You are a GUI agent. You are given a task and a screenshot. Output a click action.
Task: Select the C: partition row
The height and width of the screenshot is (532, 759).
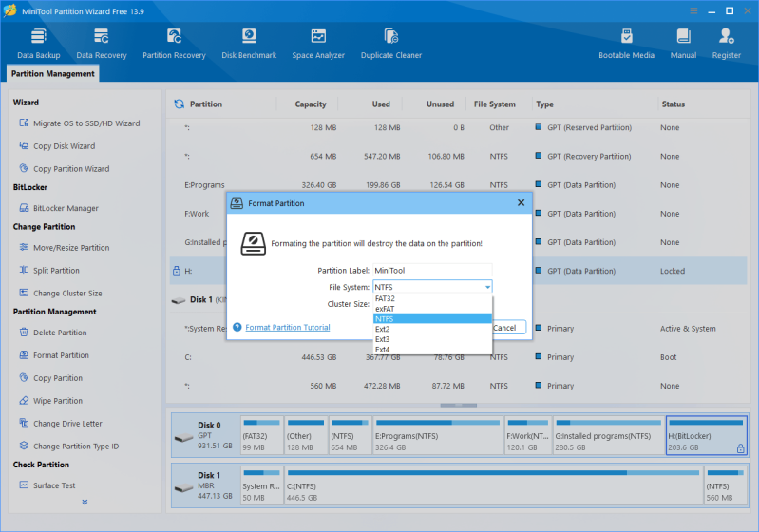[x=459, y=357]
